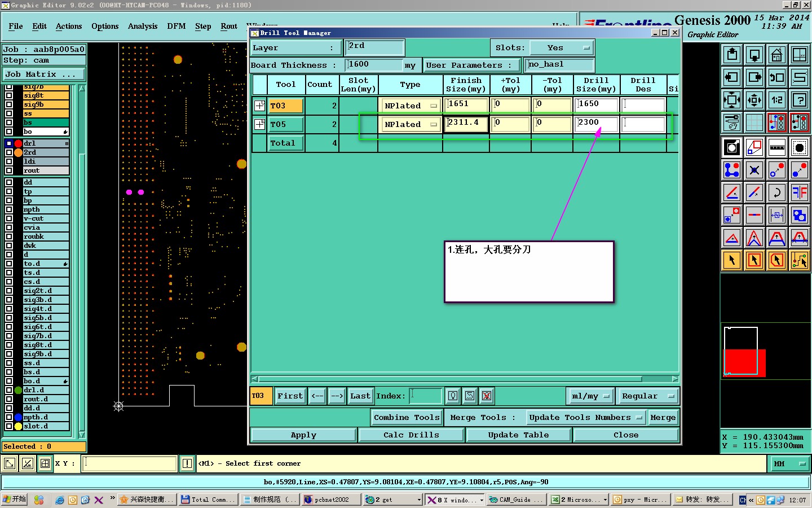Select the ruler measurement tool
This screenshot has height=508, width=812.
pyautogui.click(x=777, y=148)
